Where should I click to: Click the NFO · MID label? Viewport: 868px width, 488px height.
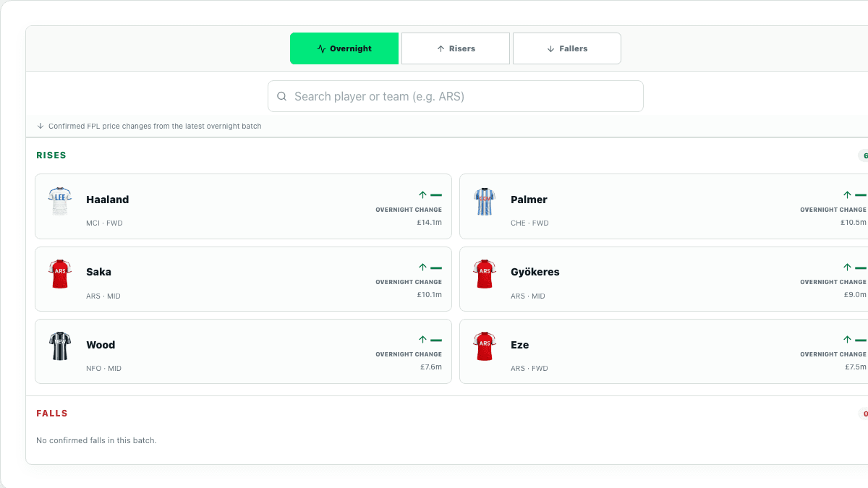103,369
